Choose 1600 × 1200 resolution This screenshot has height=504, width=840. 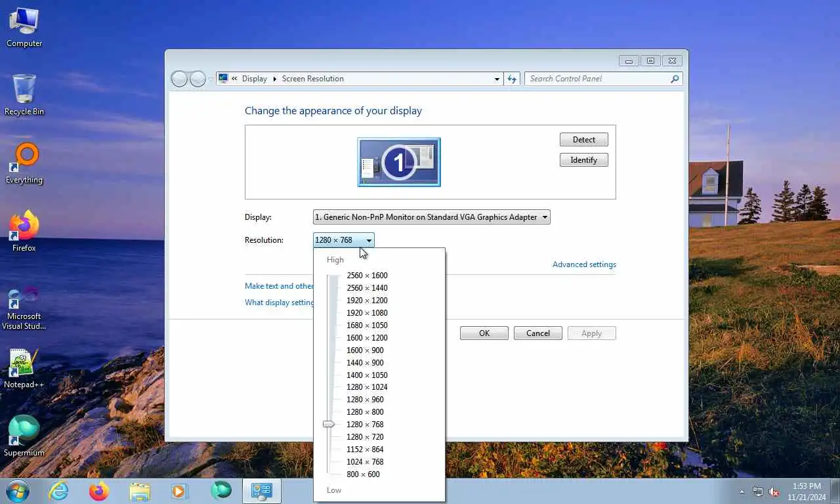367,338
